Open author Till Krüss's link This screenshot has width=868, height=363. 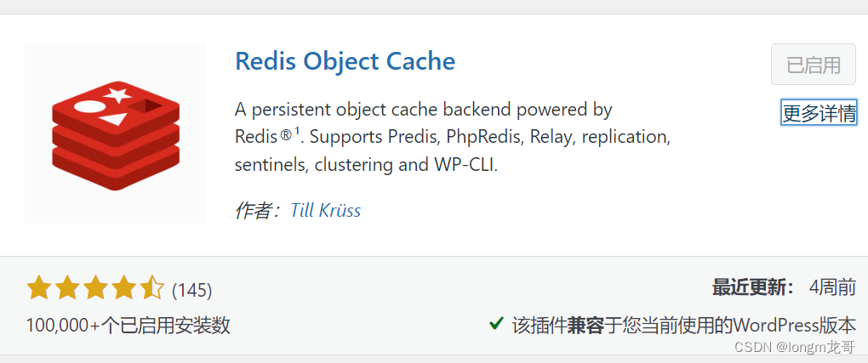point(325,210)
